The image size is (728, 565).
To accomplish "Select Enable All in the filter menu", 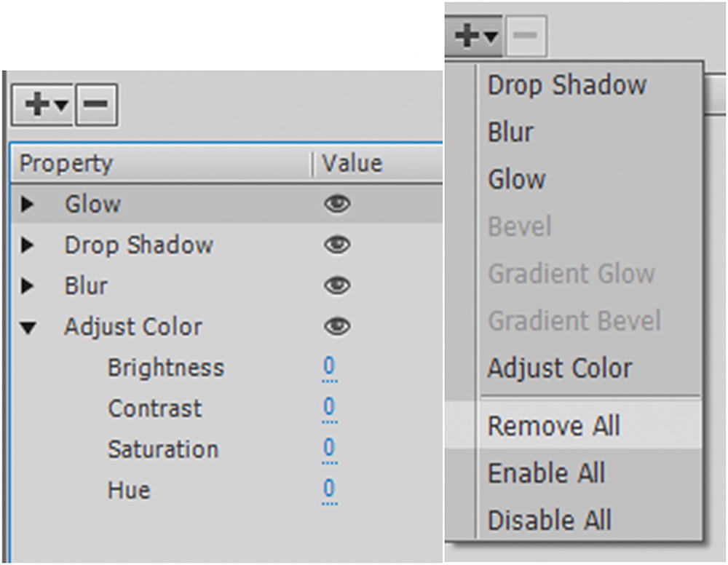I will pos(546,473).
